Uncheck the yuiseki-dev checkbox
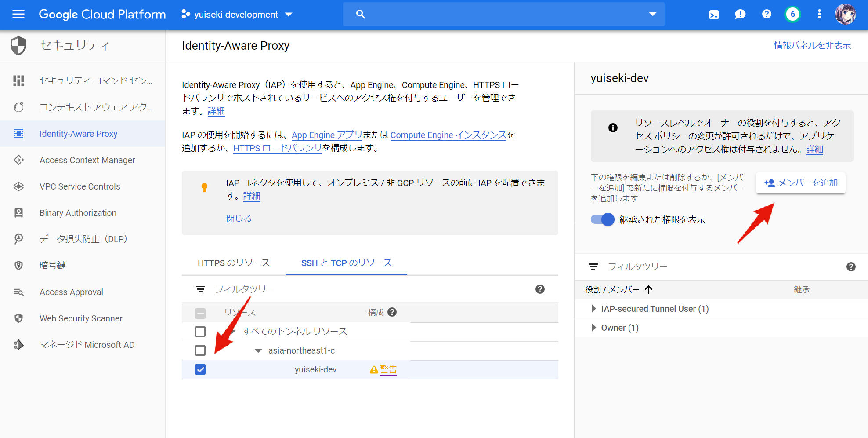This screenshot has width=868, height=438. (200, 369)
